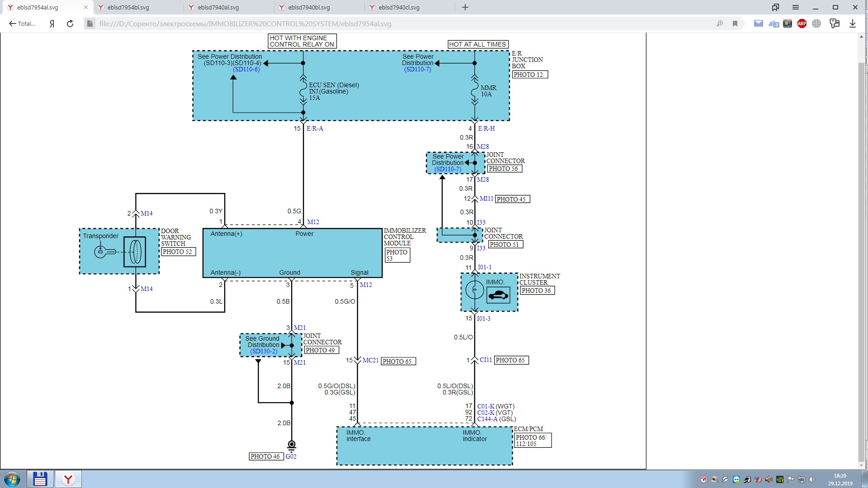The height and width of the screenshot is (488, 868).
Task: Click the PHOTO 12 box
Action: point(530,75)
